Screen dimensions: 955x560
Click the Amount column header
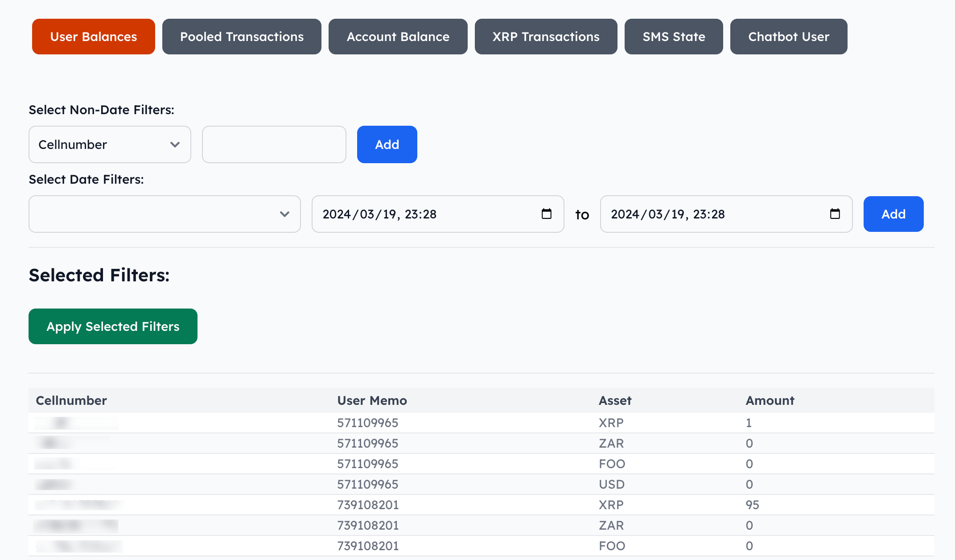[x=770, y=400]
